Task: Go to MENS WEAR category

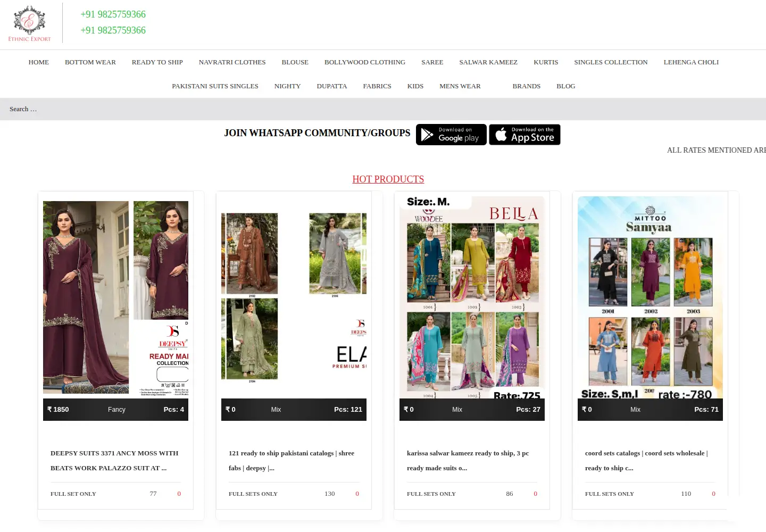Action: click(x=460, y=86)
